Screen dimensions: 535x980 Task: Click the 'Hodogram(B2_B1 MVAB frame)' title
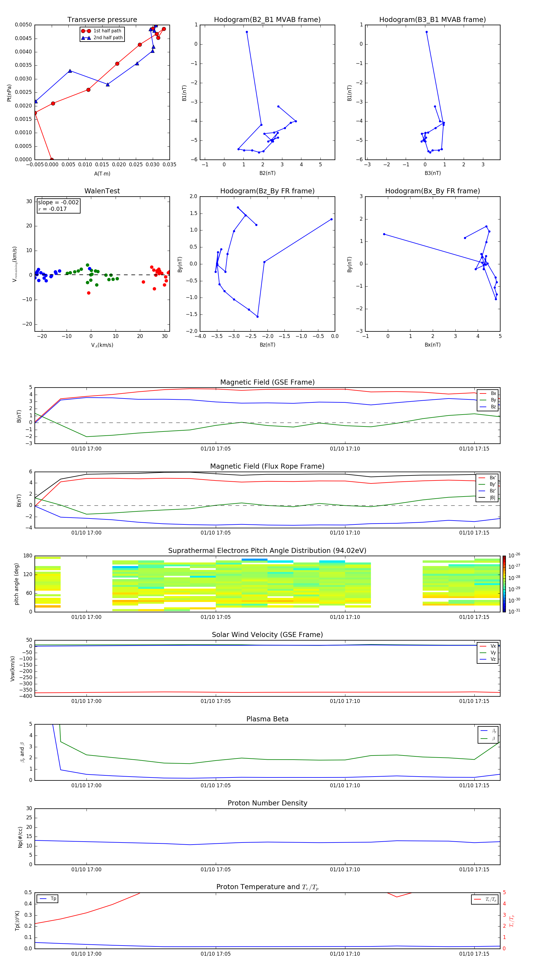point(267,20)
